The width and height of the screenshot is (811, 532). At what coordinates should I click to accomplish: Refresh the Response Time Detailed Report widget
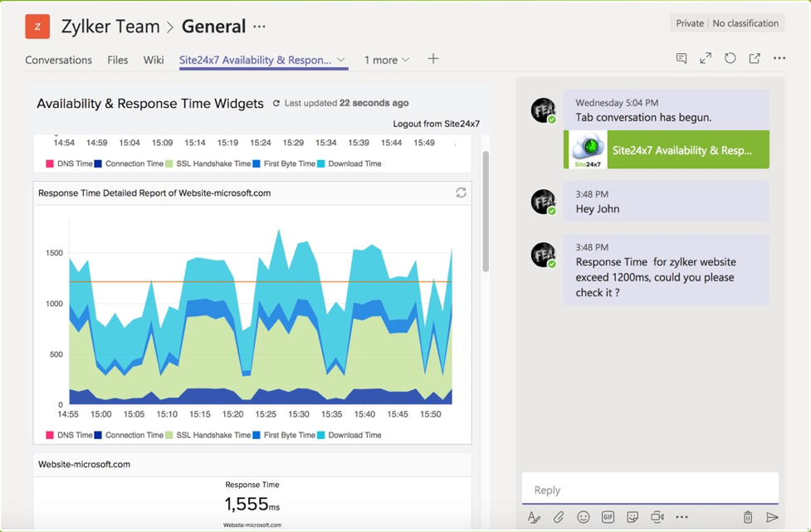(x=461, y=193)
